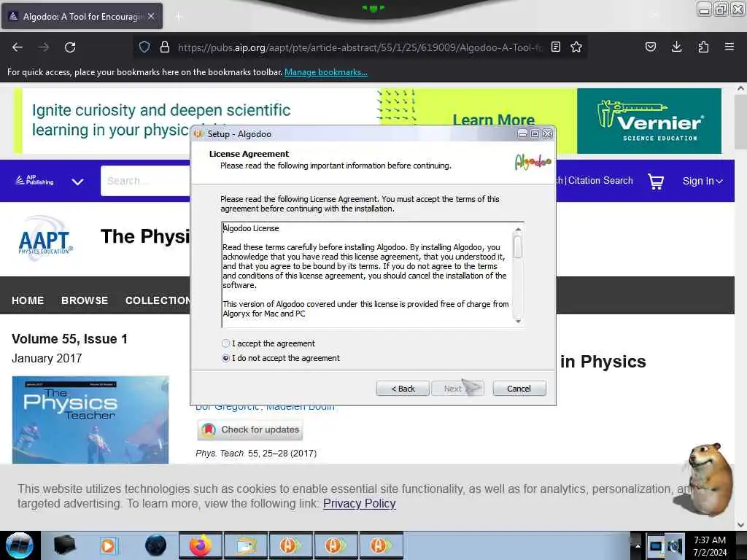Image resolution: width=747 pixels, height=560 pixels.
Task: Click page scrollbar down arrow
Action: (x=740, y=525)
